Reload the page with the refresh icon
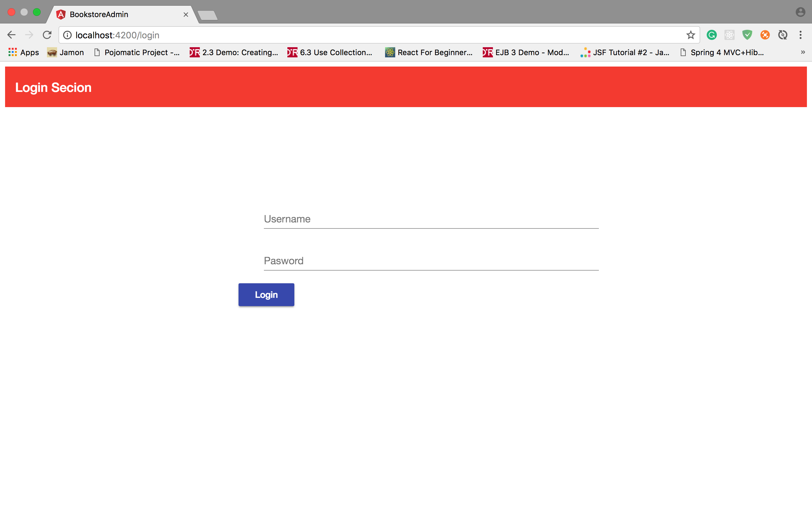Viewport: 812px width, 507px height. 47,35
